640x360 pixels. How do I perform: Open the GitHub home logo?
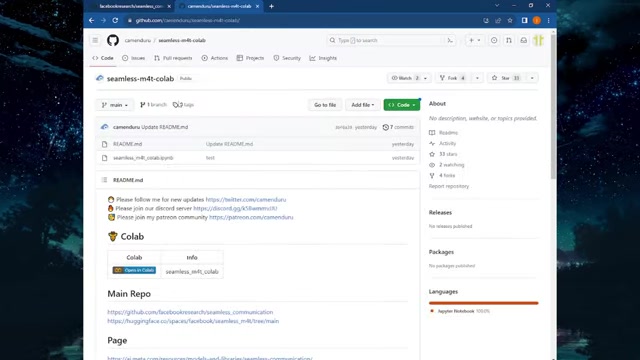click(x=113, y=40)
